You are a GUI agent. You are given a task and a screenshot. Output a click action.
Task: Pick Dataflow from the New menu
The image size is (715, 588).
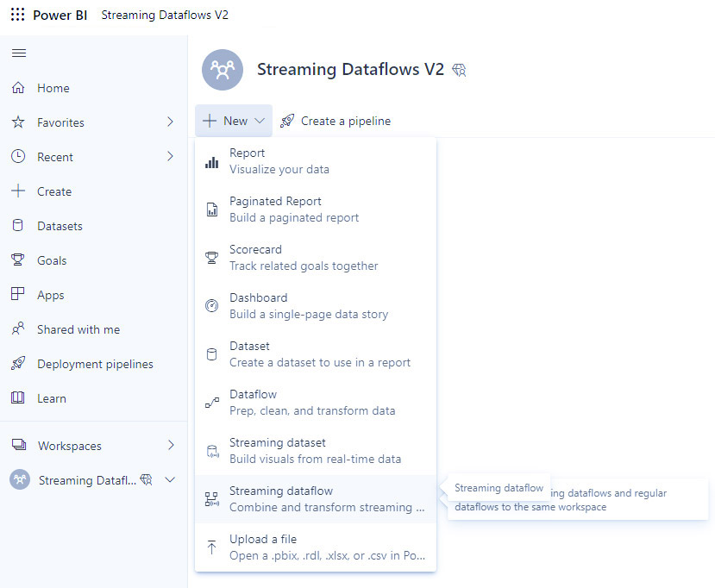pos(316,403)
